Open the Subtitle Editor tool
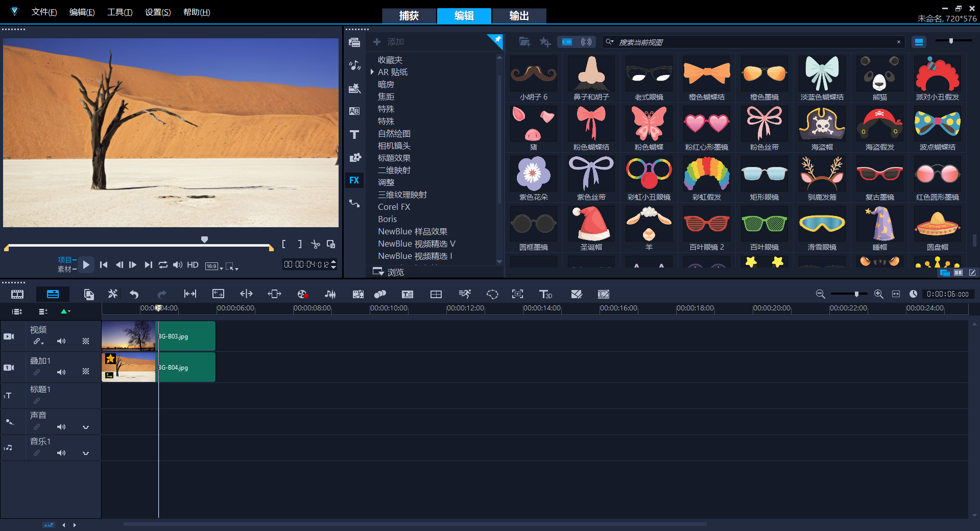This screenshot has height=531, width=980. [408, 294]
